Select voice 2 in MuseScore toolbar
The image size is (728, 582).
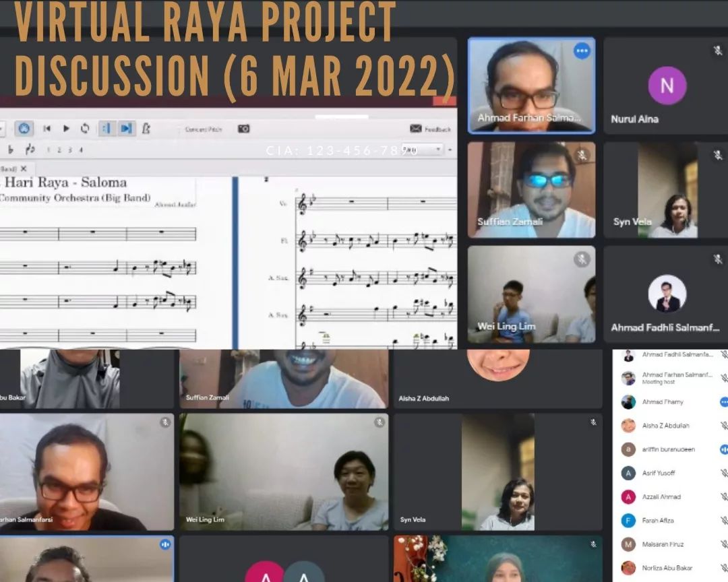(59, 150)
